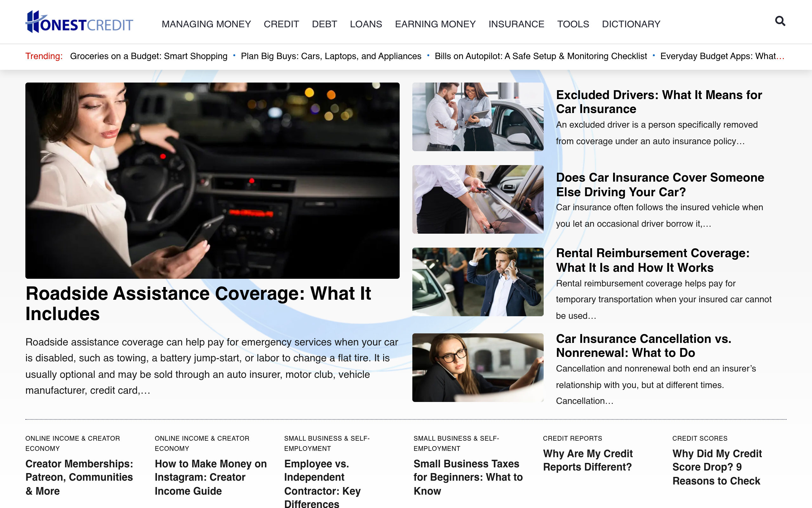
Task: Open the Managing Money menu
Action: pyautogui.click(x=206, y=24)
